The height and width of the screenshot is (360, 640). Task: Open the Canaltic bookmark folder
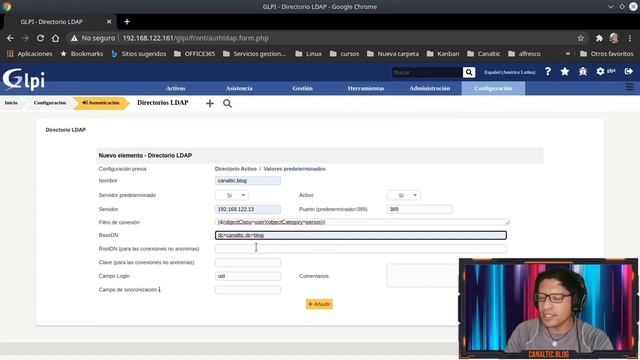(484, 53)
